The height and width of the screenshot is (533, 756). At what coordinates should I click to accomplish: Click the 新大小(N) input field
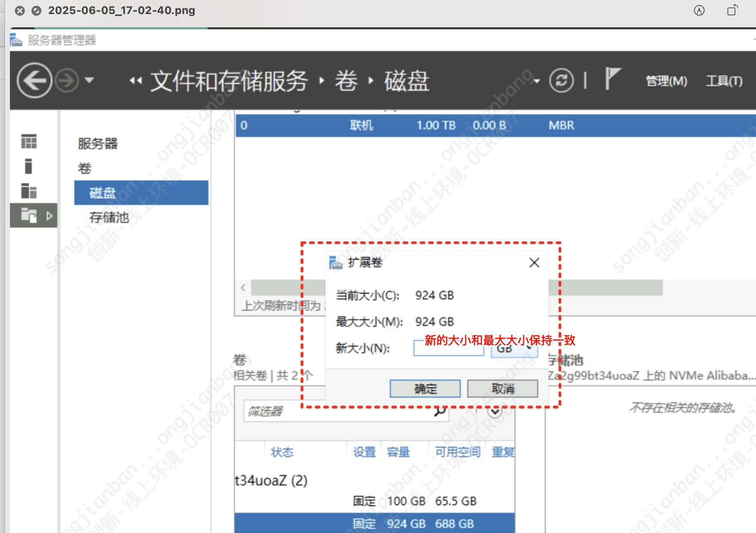pos(448,348)
